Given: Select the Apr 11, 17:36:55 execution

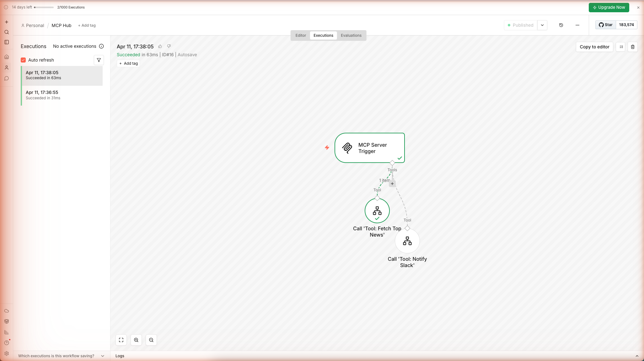Looking at the screenshot, I should pos(62,95).
